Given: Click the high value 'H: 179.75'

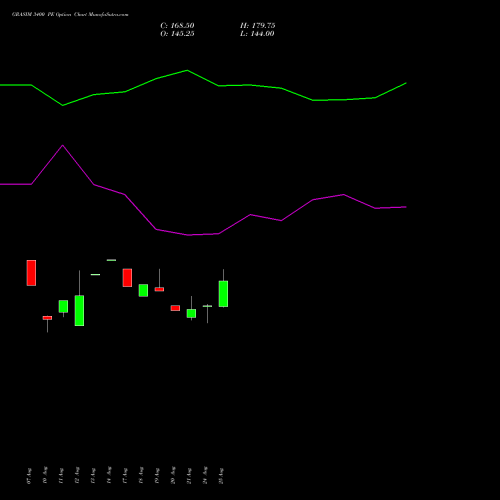Looking at the screenshot, I should coord(258,26).
